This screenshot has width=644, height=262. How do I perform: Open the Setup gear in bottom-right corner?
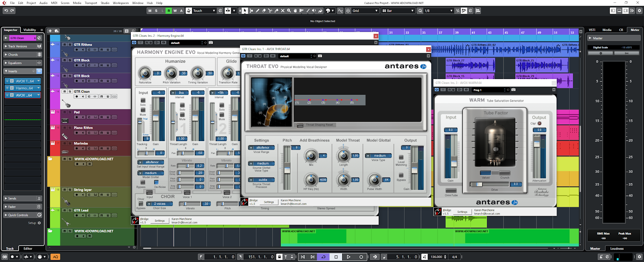[639, 257]
